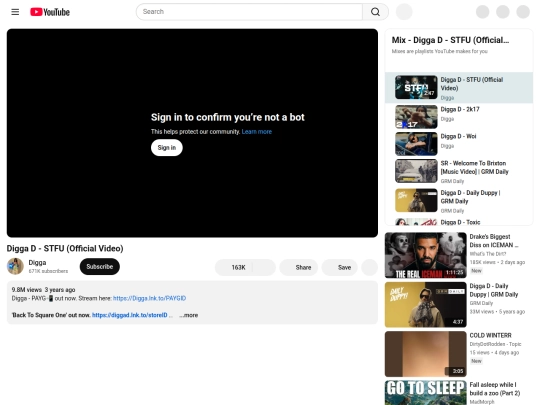Click 'Fall asleep while I build a zoo' title
The image size is (540, 405).
pos(495,389)
